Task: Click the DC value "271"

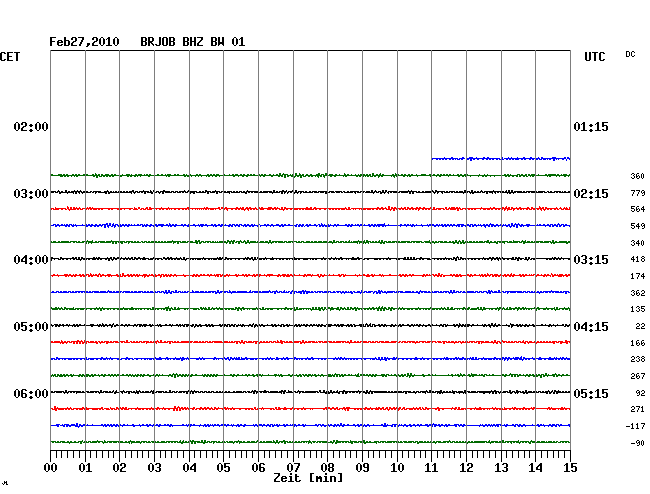Action: click(x=638, y=409)
